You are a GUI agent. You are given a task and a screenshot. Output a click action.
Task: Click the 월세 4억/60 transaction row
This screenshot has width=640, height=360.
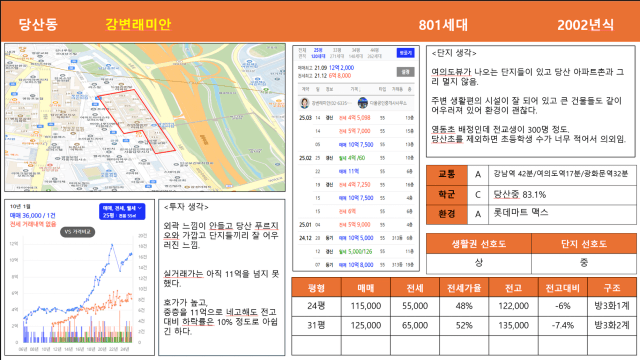pos(356,158)
